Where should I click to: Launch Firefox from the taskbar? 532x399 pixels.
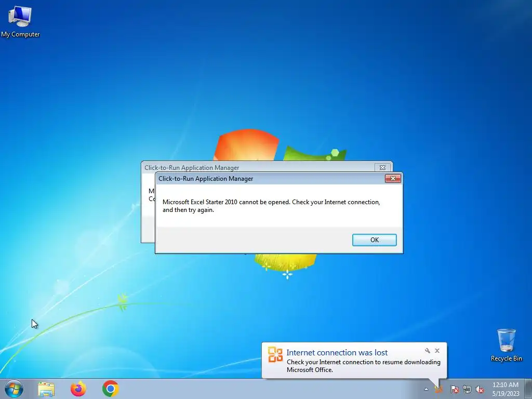click(x=78, y=389)
